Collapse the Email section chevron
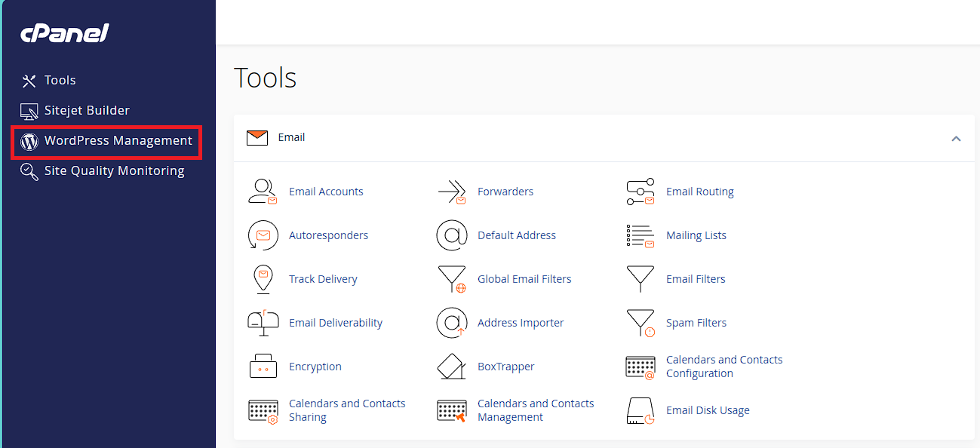Viewport: 980px width, 448px height. coord(956,138)
